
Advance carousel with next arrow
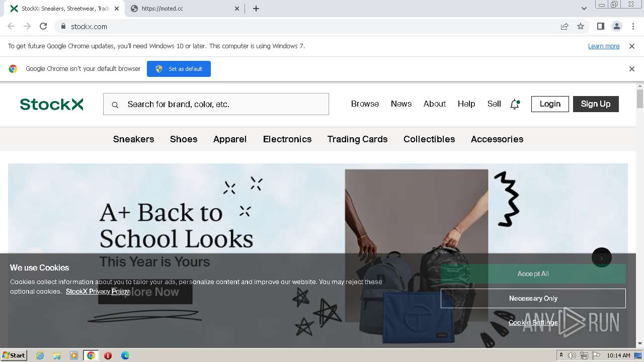coord(602,257)
